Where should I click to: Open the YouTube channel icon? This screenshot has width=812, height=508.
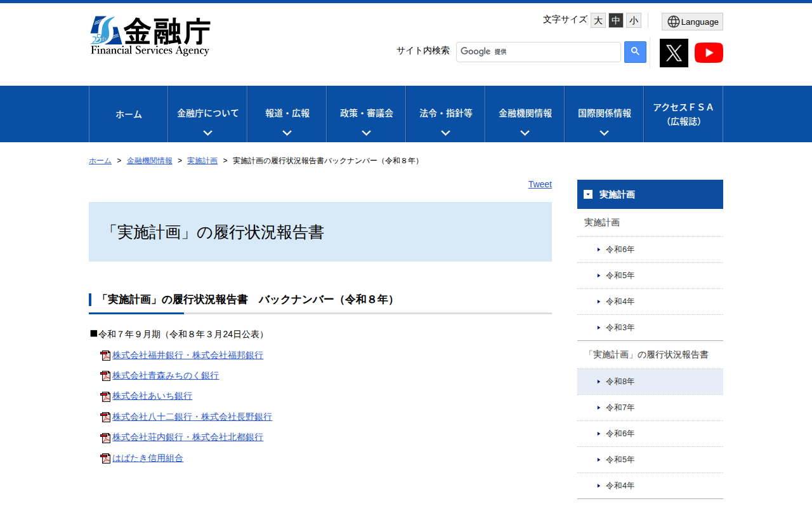point(709,53)
